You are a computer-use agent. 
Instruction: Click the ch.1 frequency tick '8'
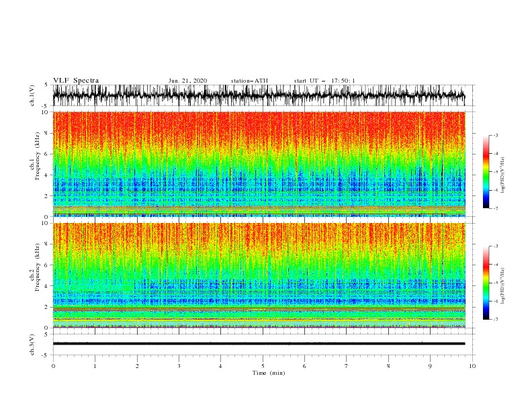46,133
